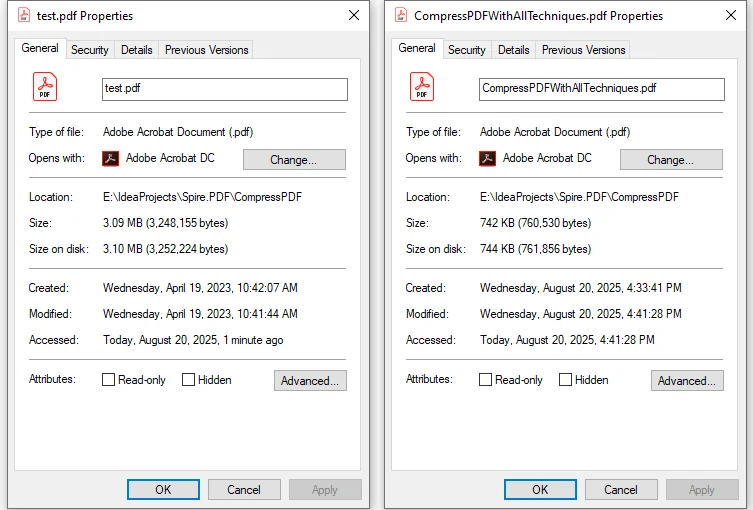Screen dimensions: 753x510
Task: Click the test.pdf file name field
Action: 225,89
